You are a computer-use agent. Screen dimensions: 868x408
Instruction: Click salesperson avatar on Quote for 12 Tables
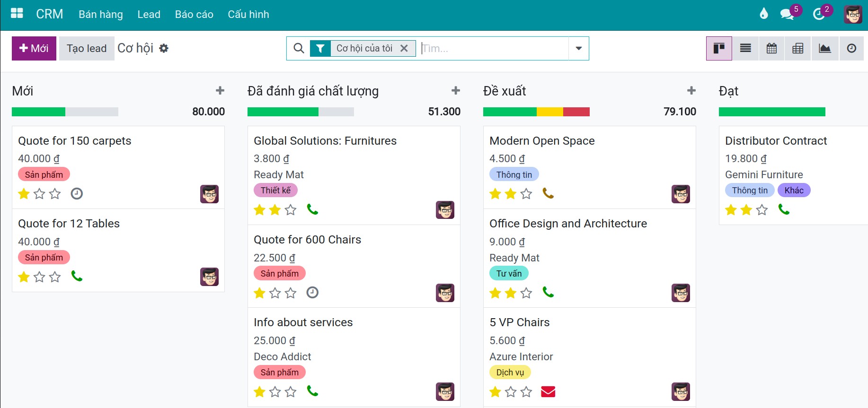tap(209, 277)
